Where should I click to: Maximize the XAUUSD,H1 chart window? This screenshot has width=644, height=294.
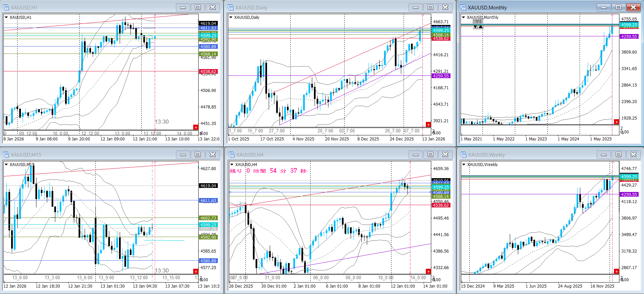(198, 7)
